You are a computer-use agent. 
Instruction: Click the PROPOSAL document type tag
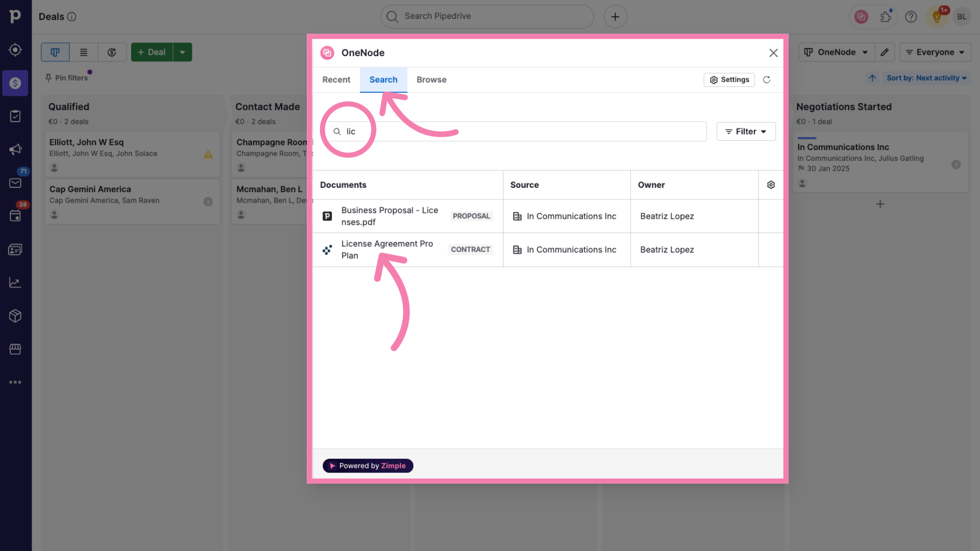(471, 216)
